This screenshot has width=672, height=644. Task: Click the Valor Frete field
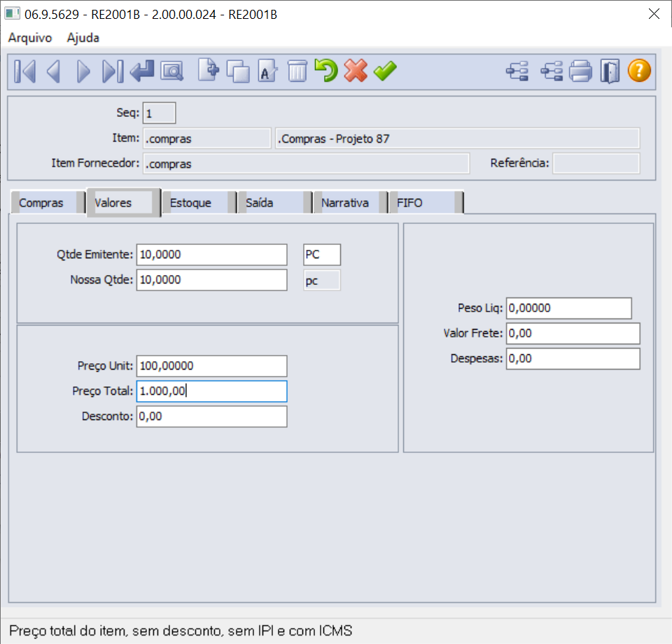(x=573, y=333)
